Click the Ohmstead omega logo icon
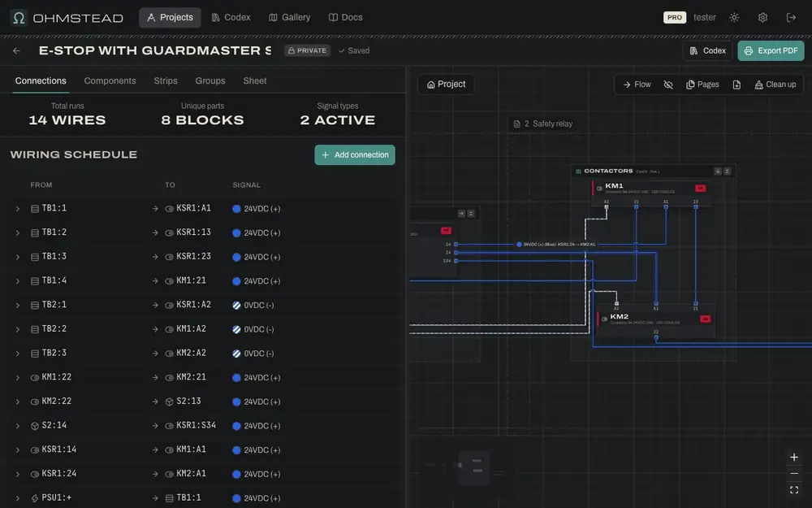This screenshot has height=508, width=812. point(19,18)
